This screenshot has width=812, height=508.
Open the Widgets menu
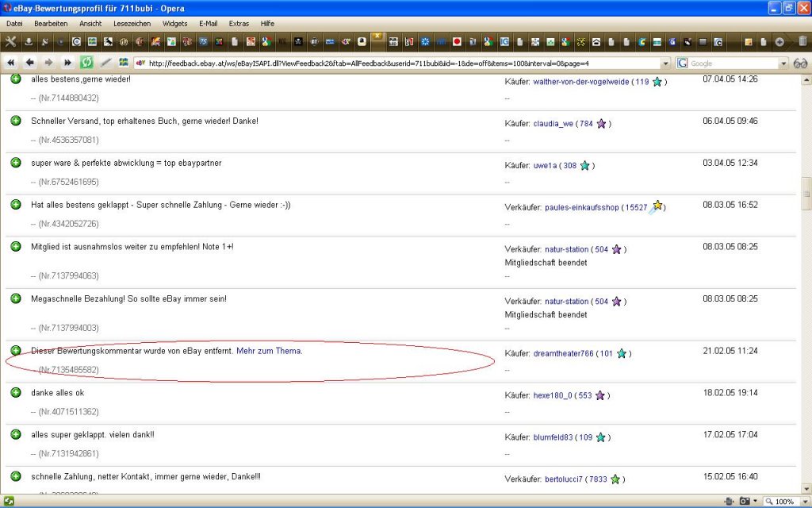[175, 23]
